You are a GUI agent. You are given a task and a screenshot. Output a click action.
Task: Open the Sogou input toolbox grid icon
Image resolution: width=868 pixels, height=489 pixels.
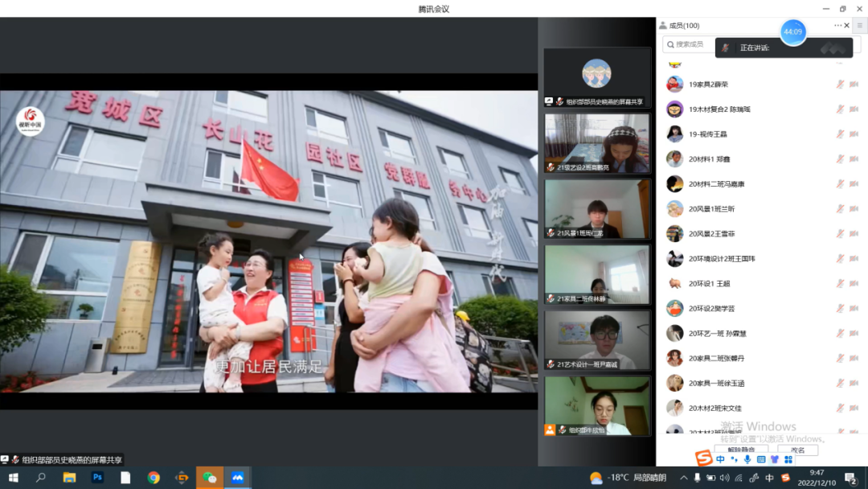click(788, 459)
